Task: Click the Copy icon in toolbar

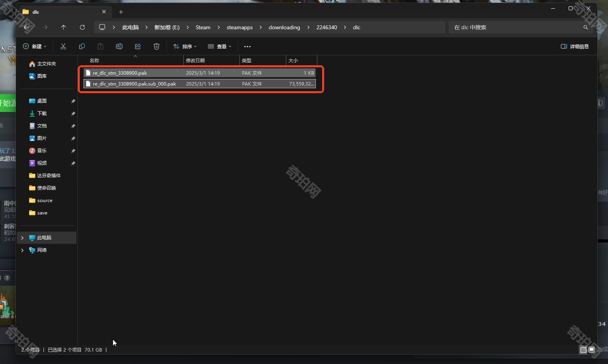Action: click(82, 47)
